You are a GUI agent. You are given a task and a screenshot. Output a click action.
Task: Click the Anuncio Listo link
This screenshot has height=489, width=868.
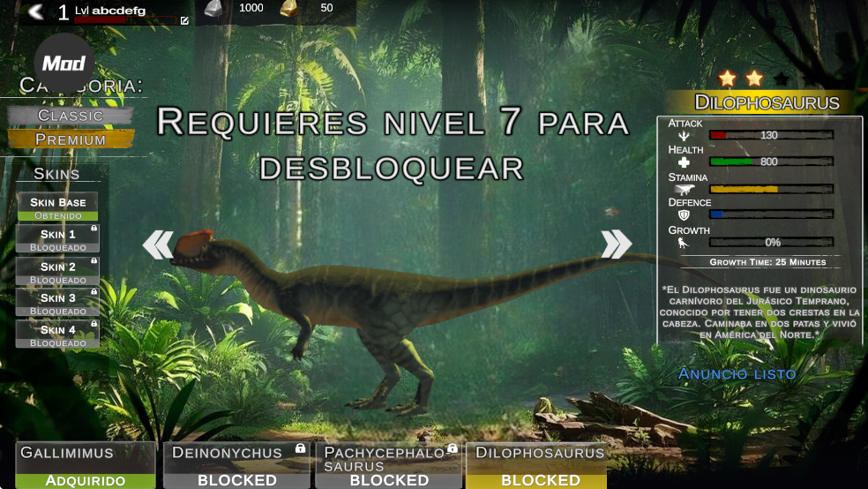click(x=737, y=373)
